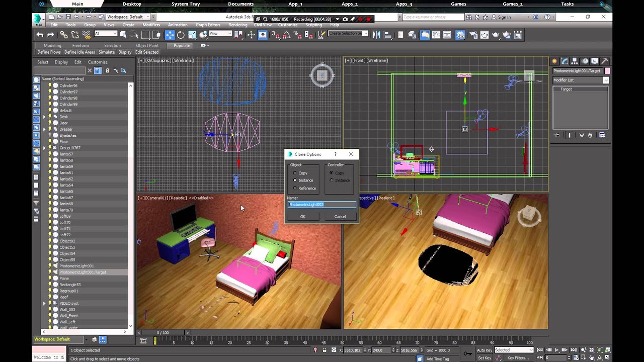Click the Unlink Selection tool
Viewport: 644px width, 362px height.
[x=75, y=35]
